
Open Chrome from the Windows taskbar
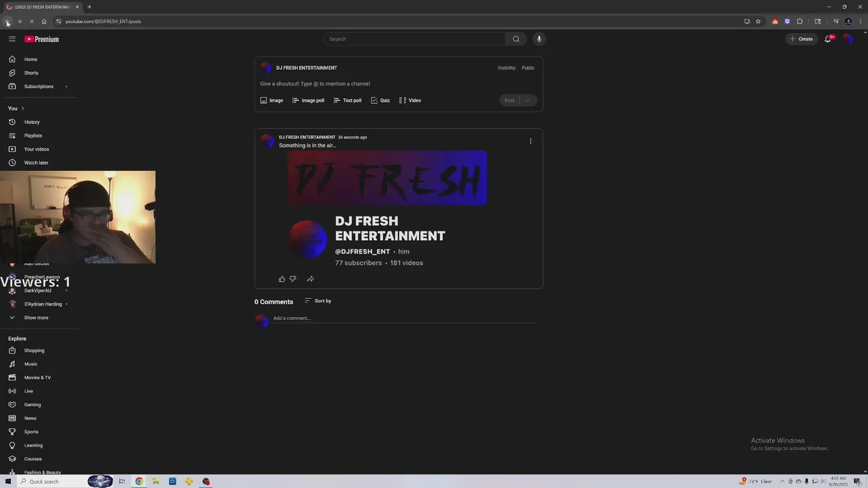coord(139,481)
